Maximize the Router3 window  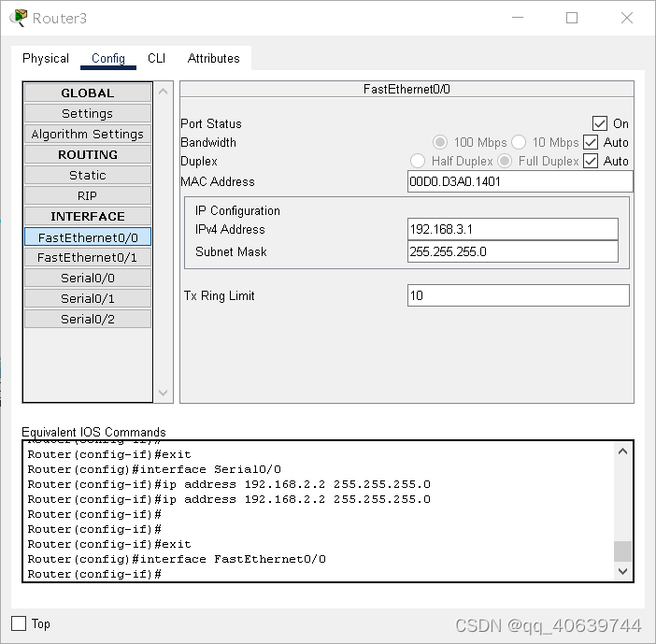click(572, 18)
